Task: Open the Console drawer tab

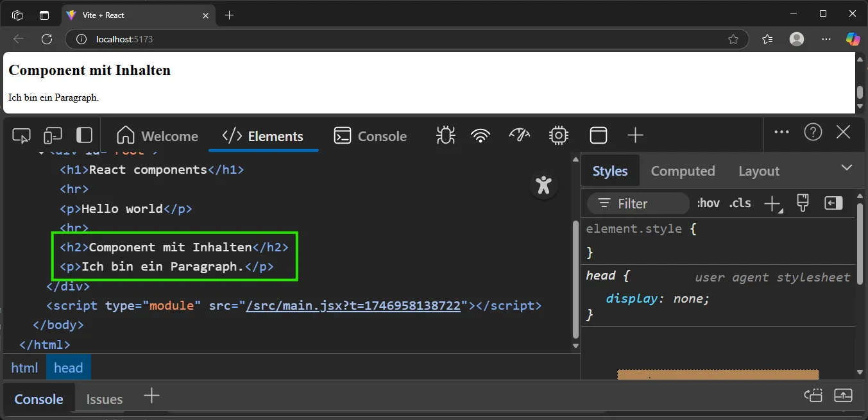Action: [x=39, y=399]
